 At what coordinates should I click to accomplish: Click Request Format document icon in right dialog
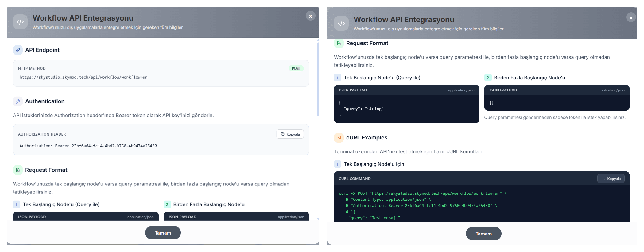point(339,43)
